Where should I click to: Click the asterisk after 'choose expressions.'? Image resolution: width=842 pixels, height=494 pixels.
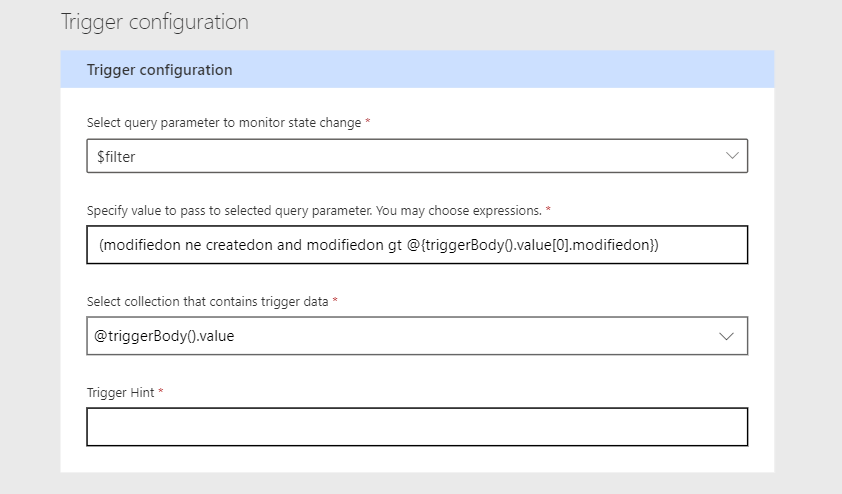548,210
